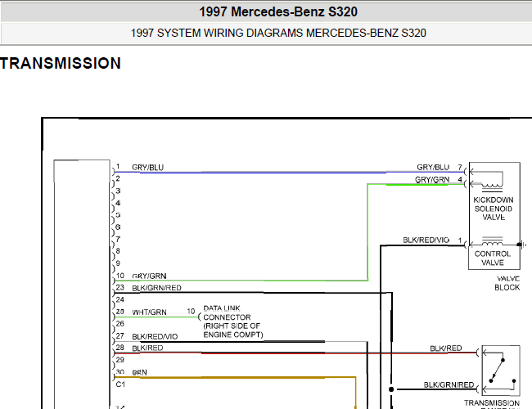
Task: Click the GRY/GRN label at pin 10
Action: coord(149,276)
